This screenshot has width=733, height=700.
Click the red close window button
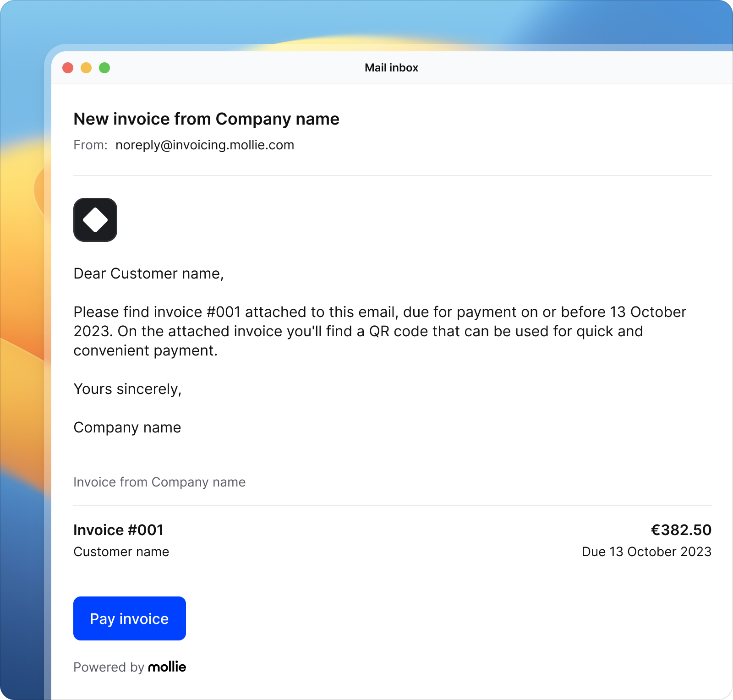coord(68,68)
